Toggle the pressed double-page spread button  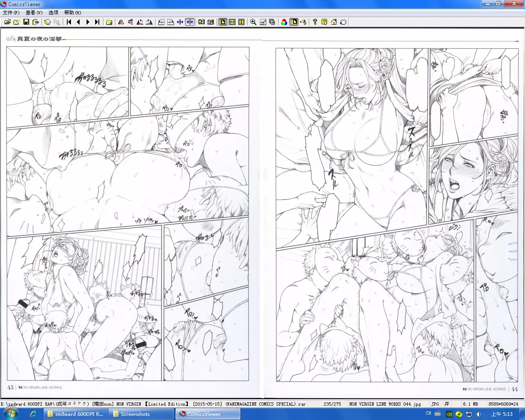189,22
